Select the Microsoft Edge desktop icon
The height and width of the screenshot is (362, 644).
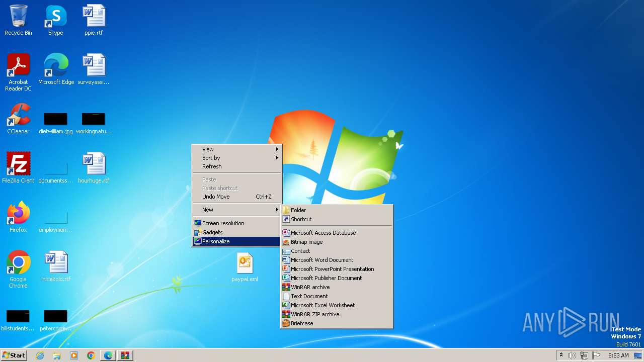tap(56, 69)
